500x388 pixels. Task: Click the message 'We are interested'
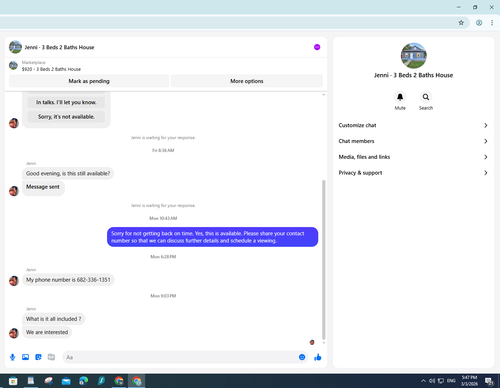[47, 332]
